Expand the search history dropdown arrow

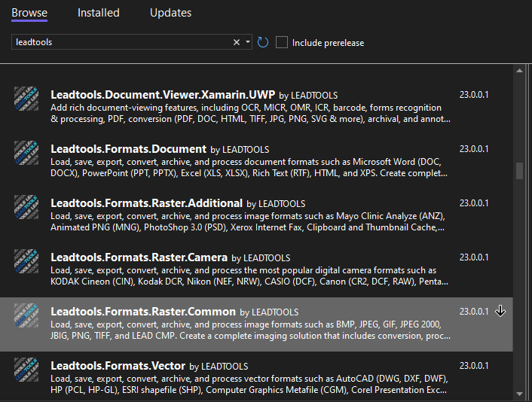[x=248, y=41]
